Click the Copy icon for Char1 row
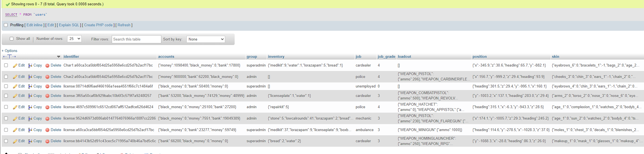This screenshot has height=154, width=644. click(x=30, y=65)
